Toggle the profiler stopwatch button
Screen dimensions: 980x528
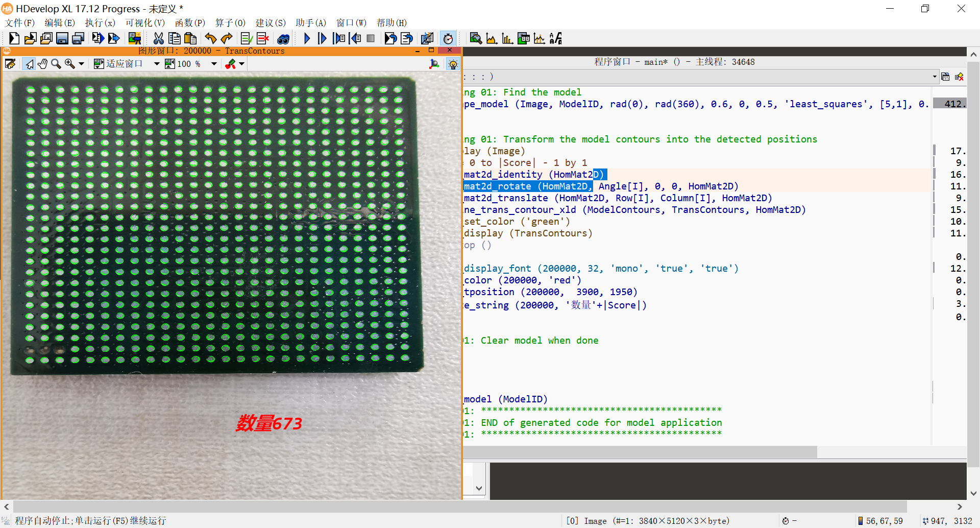point(448,38)
